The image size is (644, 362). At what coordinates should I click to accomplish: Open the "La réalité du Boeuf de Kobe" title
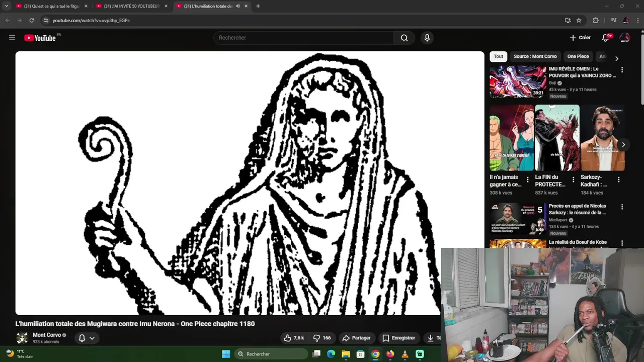pos(578,242)
